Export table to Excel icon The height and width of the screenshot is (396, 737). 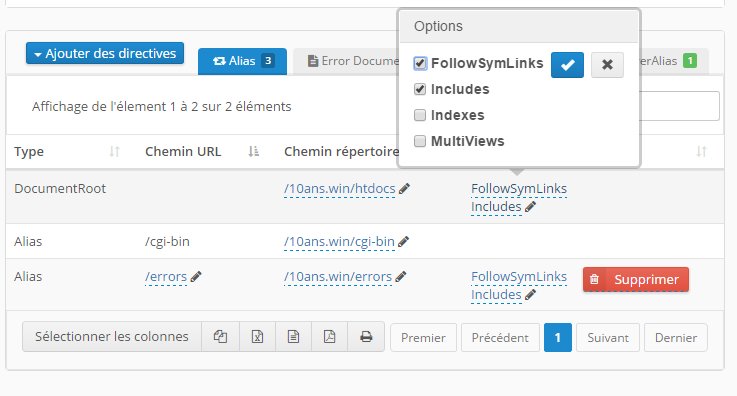click(x=257, y=337)
